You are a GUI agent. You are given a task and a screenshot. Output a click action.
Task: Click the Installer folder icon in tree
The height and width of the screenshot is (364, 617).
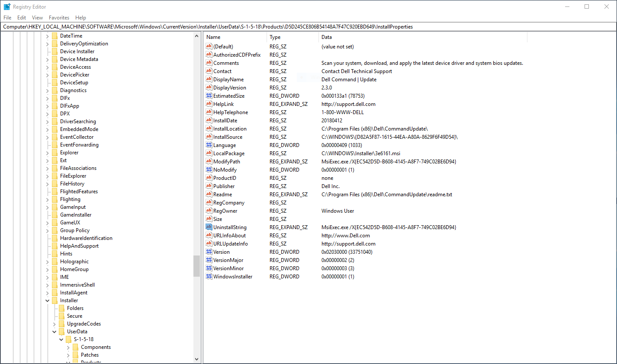(x=55, y=300)
